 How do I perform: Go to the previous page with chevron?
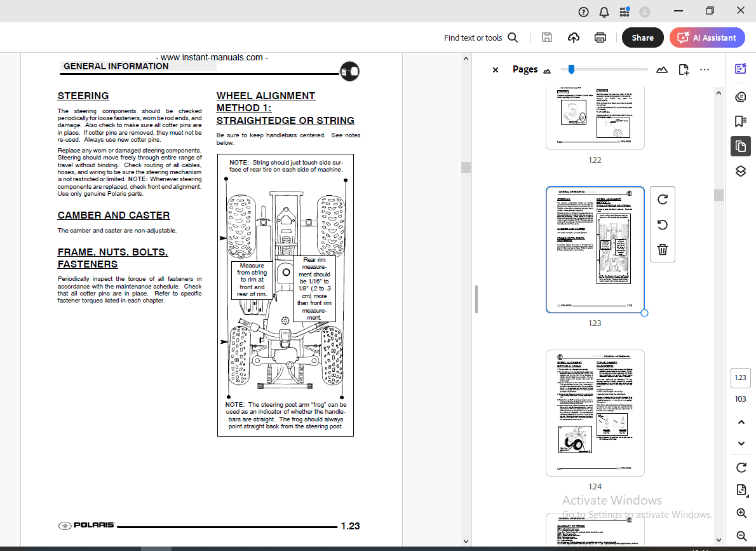coord(741,421)
